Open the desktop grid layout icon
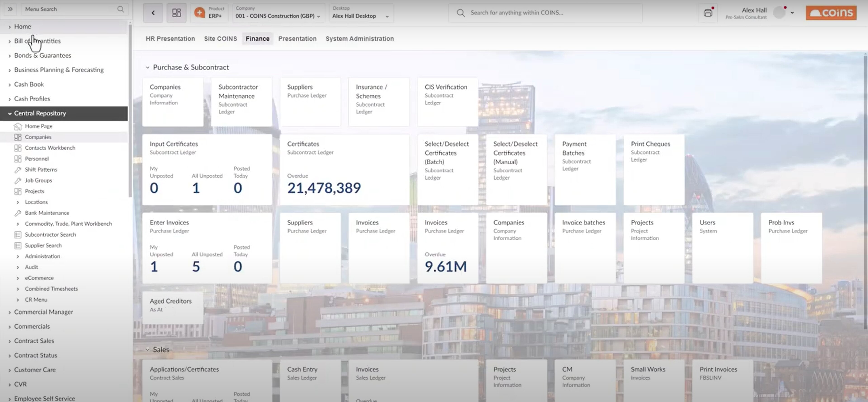 (176, 13)
